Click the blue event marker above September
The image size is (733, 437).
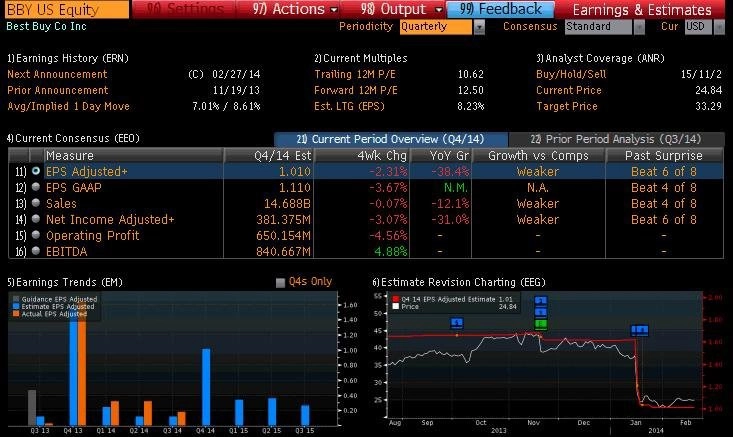pyautogui.click(x=457, y=322)
